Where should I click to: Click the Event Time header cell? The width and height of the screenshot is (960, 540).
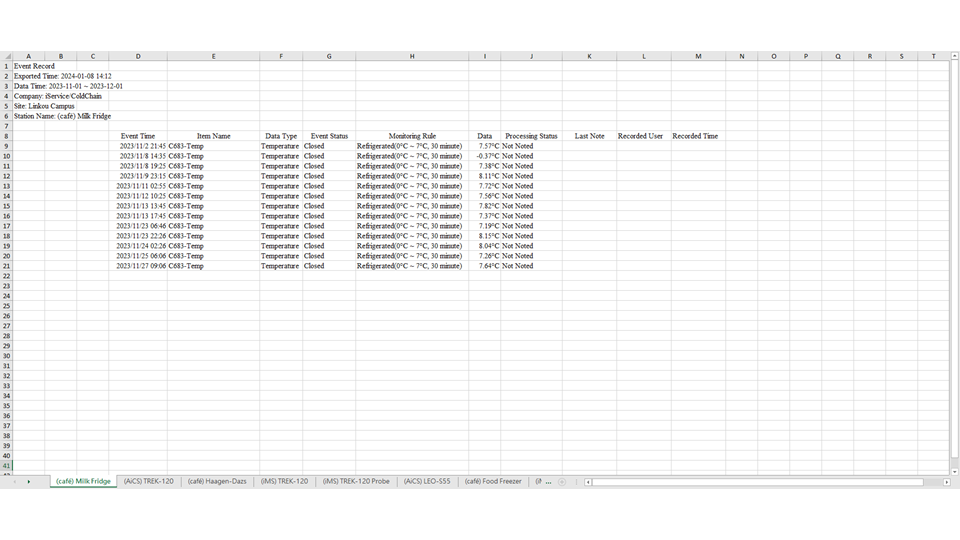pyautogui.click(x=138, y=136)
